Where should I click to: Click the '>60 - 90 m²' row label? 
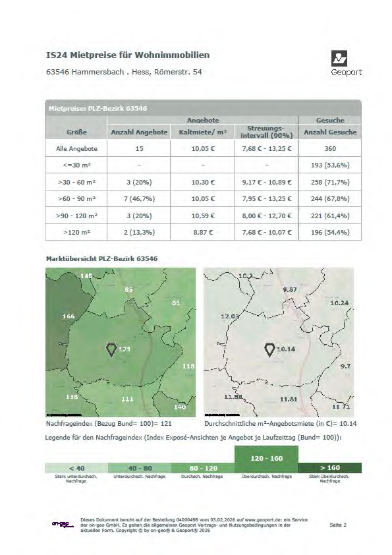tap(76, 199)
